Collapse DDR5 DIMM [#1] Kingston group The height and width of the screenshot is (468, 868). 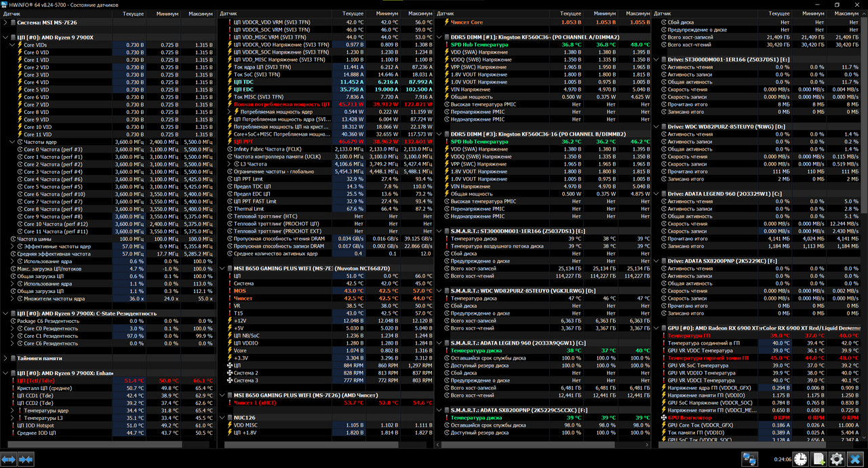[439, 37]
